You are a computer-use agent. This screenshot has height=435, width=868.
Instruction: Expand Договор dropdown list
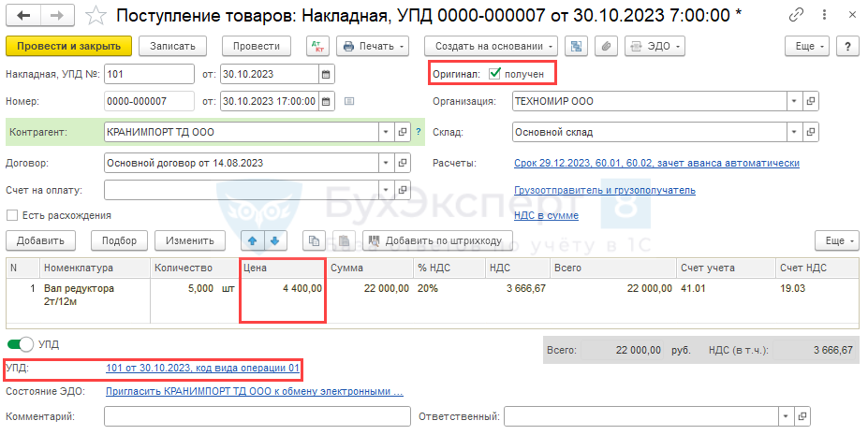click(x=387, y=163)
